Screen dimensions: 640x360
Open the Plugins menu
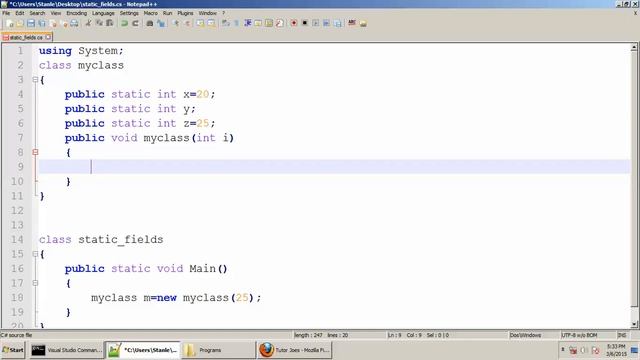(185, 13)
